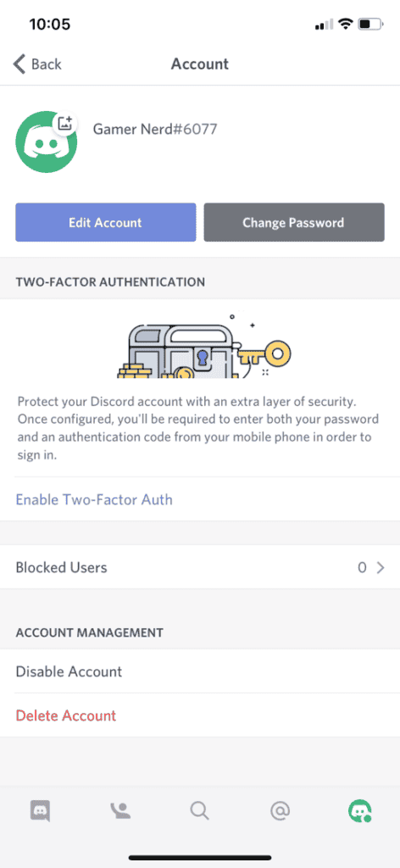Screen dimensions: 400x868
Task: Open the Friends tab icon
Action: [x=120, y=810]
